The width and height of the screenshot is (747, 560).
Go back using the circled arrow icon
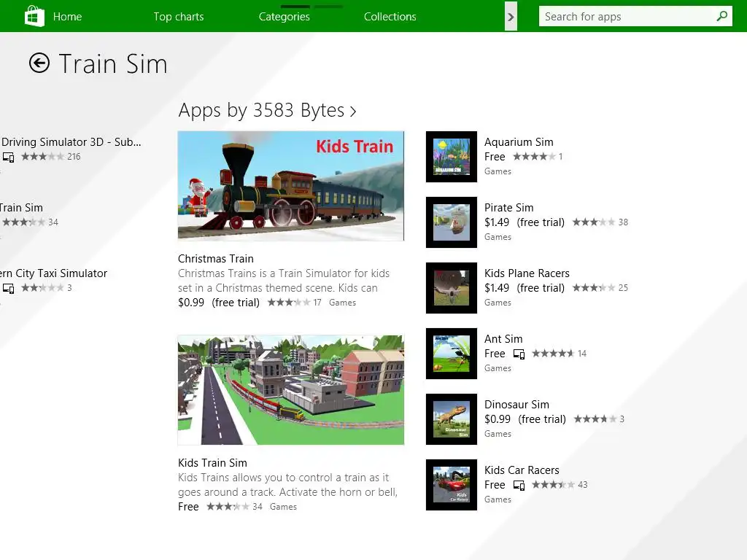point(39,63)
